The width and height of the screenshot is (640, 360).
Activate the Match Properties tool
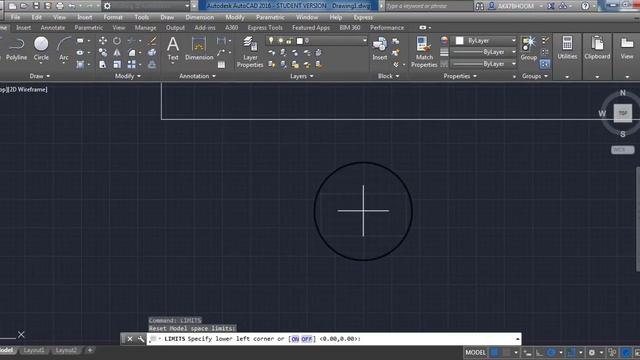[x=424, y=52]
